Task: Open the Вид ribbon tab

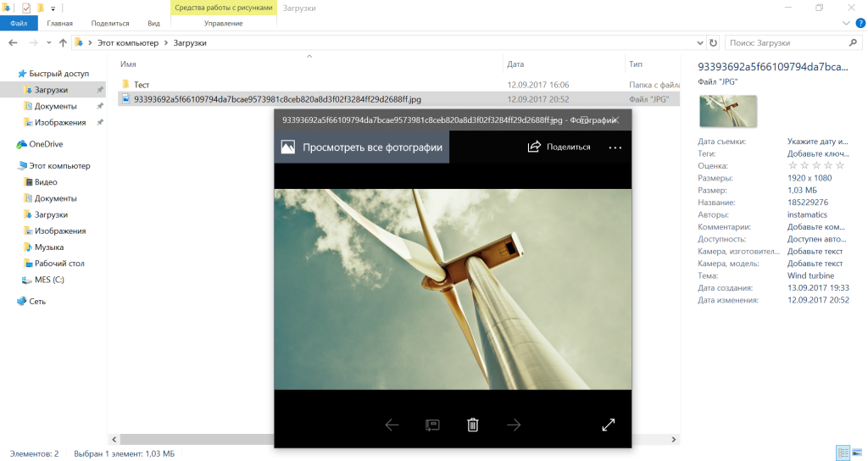Action: point(153,24)
